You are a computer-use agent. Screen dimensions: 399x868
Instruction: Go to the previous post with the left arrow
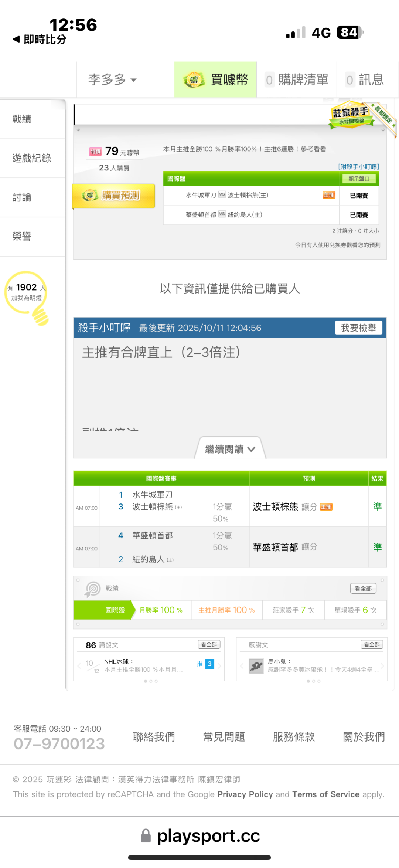tap(79, 666)
